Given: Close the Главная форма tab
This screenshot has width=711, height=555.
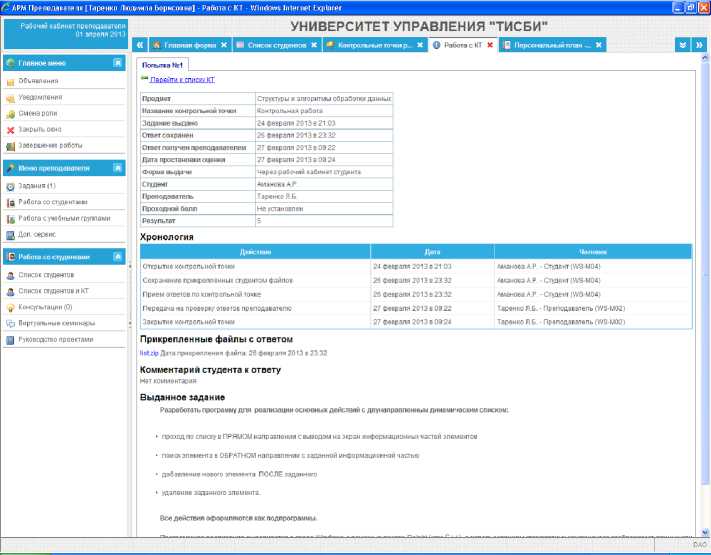Looking at the screenshot, I should [224, 45].
